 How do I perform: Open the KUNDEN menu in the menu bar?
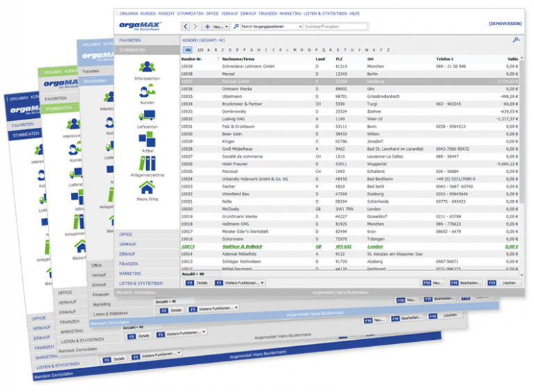[148, 14]
